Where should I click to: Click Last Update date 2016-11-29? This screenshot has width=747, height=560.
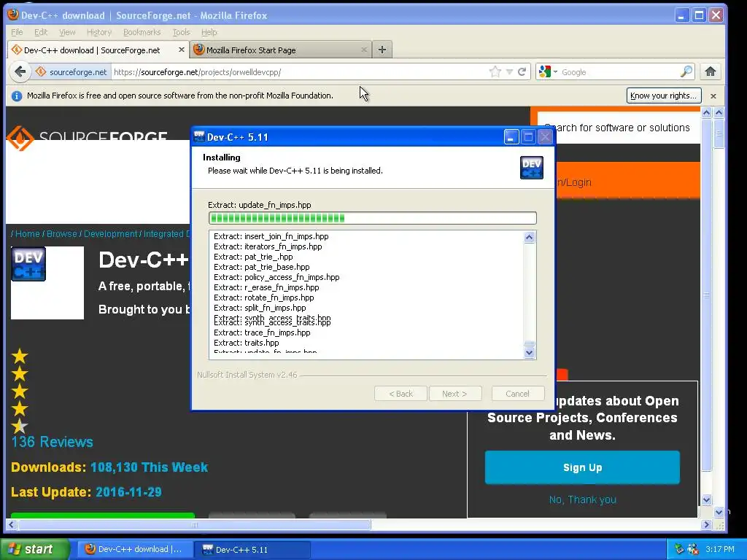pyautogui.click(x=128, y=492)
